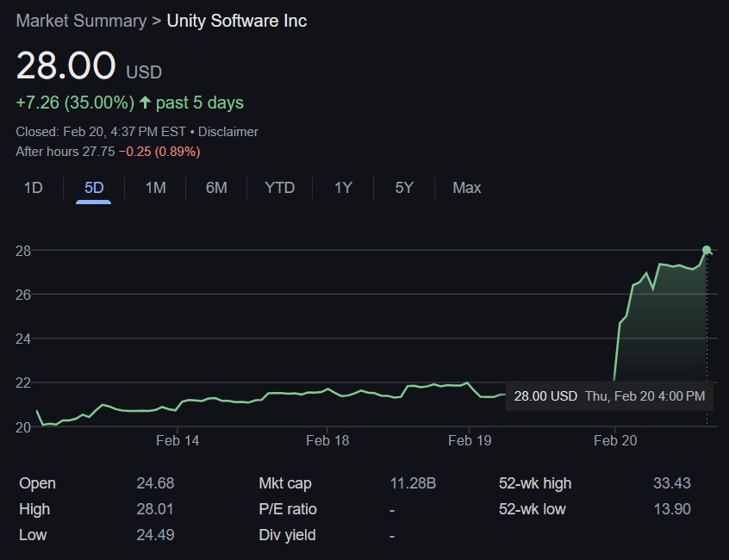Screen dimensions: 729x560
Task: Click the Feb 20 axis label
Action: click(x=615, y=440)
